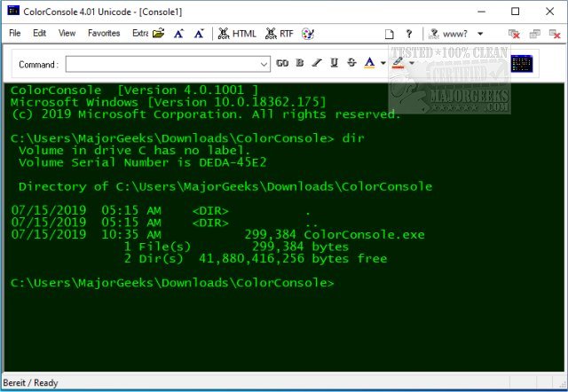568x392 pixels.
Task: Click the new document icon
Action: pyautogui.click(x=390, y=34)
